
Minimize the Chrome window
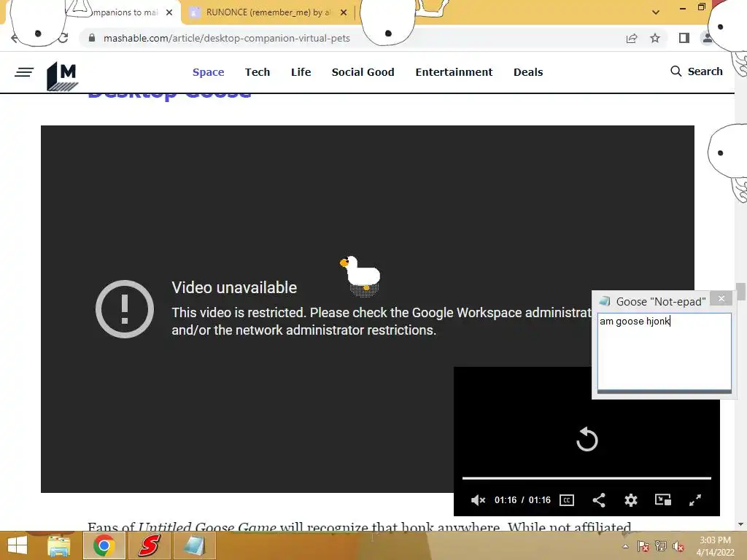point(683,8)
